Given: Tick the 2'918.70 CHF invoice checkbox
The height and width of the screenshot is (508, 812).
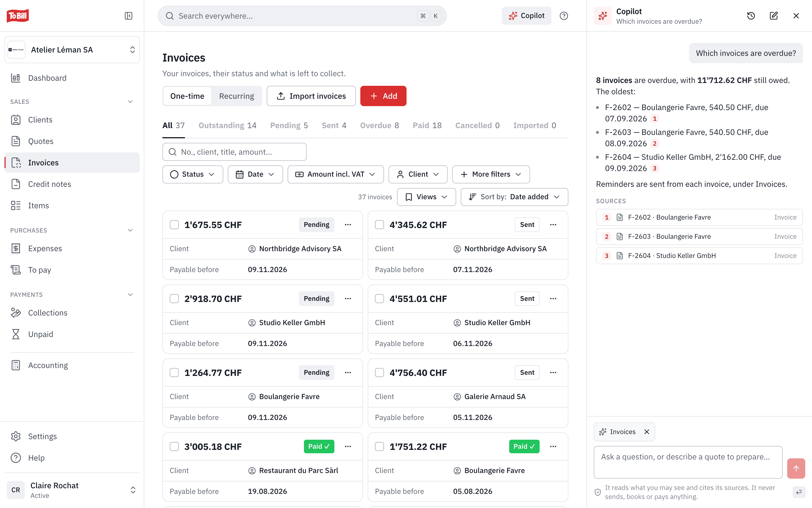Looking at the screenshot, I should pyautogui.click(x=174, y=298).
